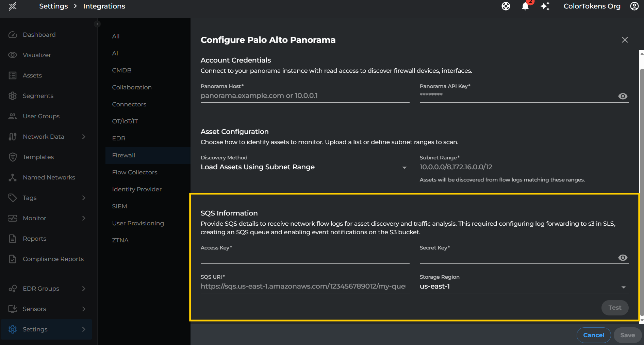Image resolution: width=644 pixels, height=345 pixels.
Task: Open the Named Networks section
Action: 49,177
